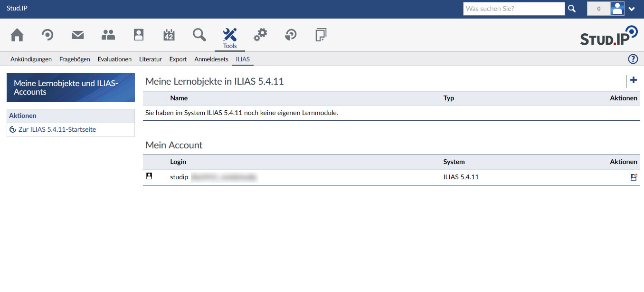Click the Name column header

tap(179, 98)
